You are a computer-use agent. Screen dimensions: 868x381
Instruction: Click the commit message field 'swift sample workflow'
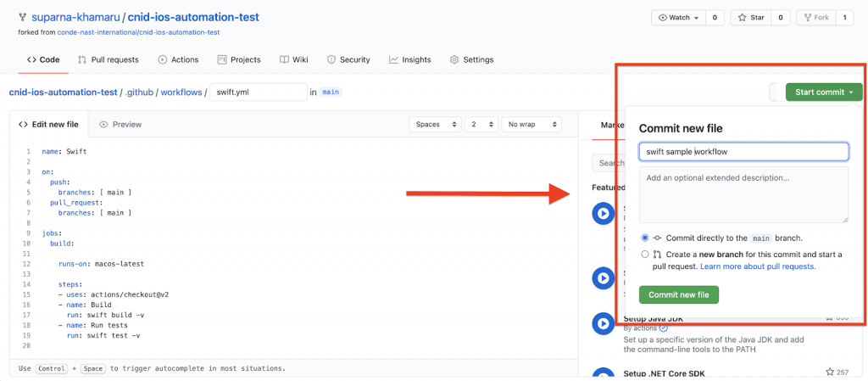point(743,152)
